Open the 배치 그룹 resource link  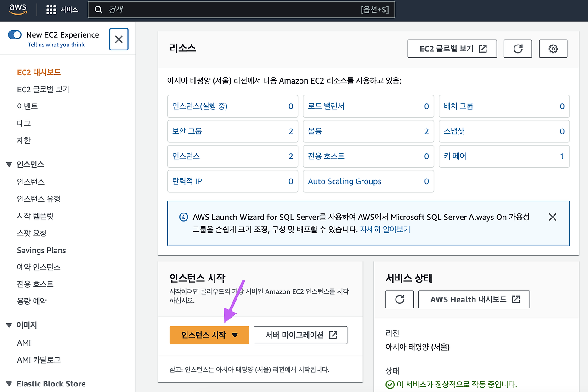coord(458,106)
